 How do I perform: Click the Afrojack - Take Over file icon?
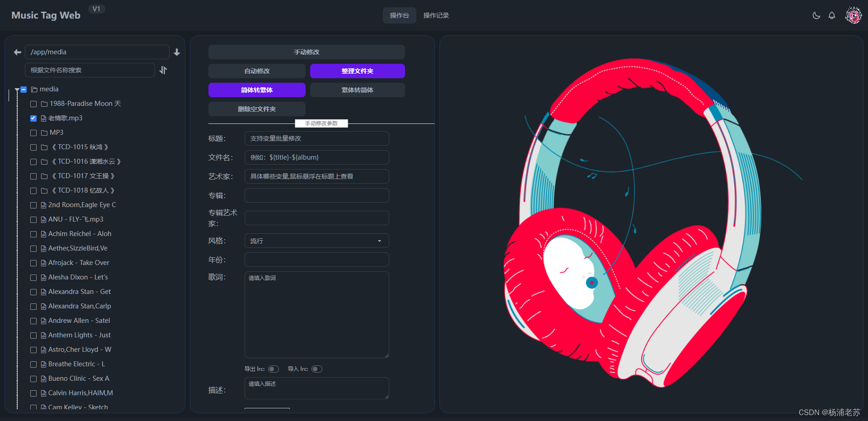coord(44,263)
